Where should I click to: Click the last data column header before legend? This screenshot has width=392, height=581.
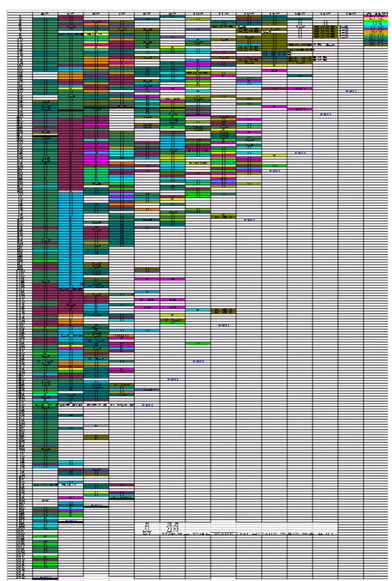pyautogui.click(x=350, y=14)
